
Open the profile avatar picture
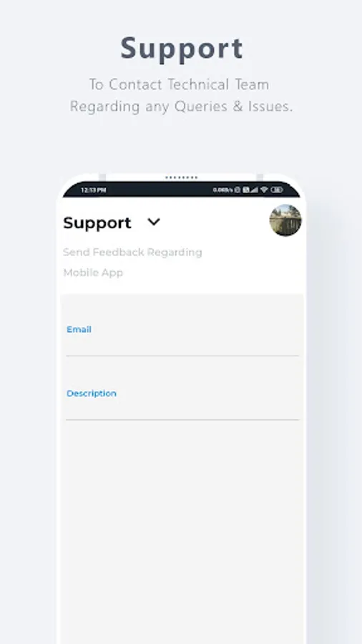click(285, 220)
